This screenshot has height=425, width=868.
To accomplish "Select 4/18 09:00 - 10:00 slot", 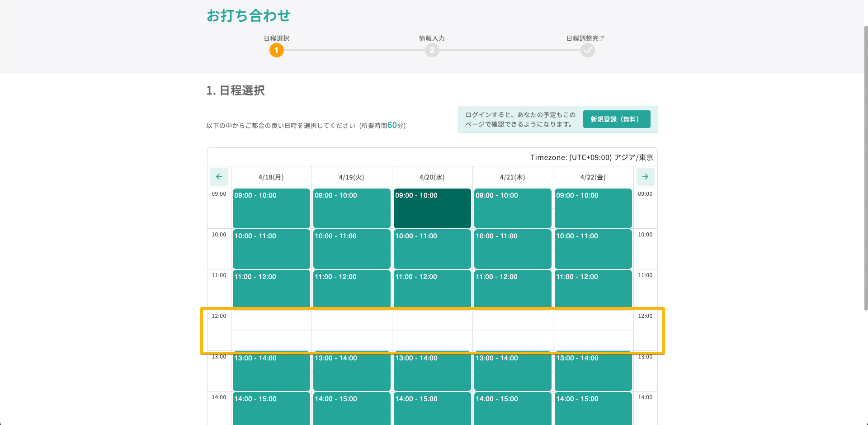I will (x=271, y=208).
